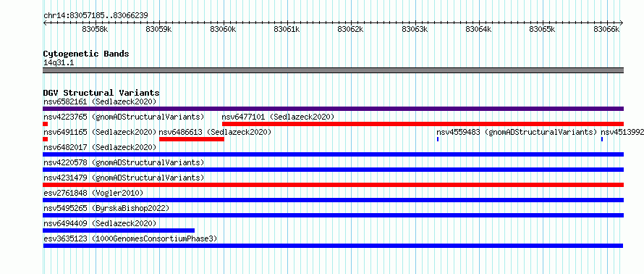
Task: Click the gray 14q31.1 cytogenetic band bar
Action: pyautogui.click(x=333, y=70)
